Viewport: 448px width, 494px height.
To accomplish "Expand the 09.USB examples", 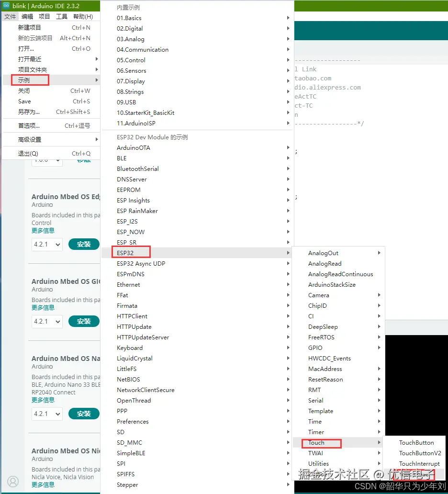I will point(197,102).
